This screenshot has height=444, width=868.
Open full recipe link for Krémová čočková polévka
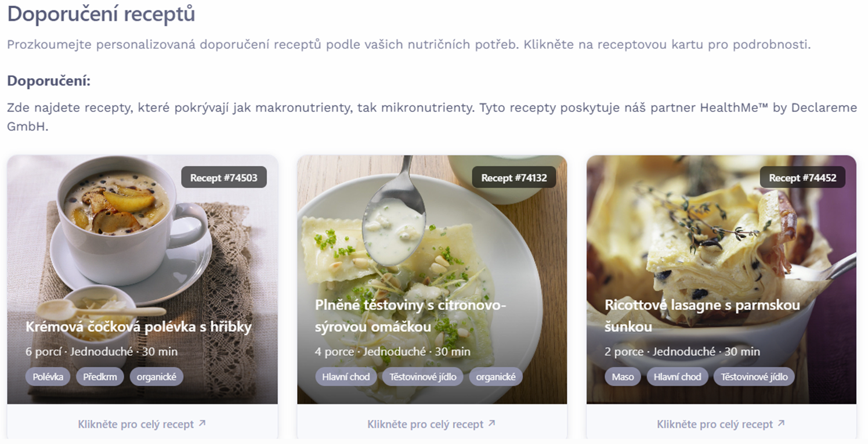tap(142, 424)
